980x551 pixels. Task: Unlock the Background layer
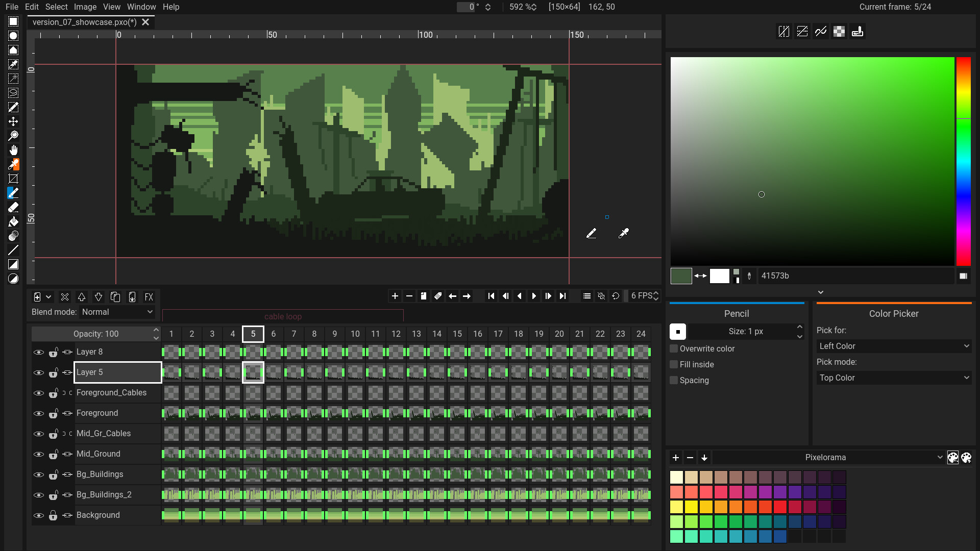[x=53, y=515]
